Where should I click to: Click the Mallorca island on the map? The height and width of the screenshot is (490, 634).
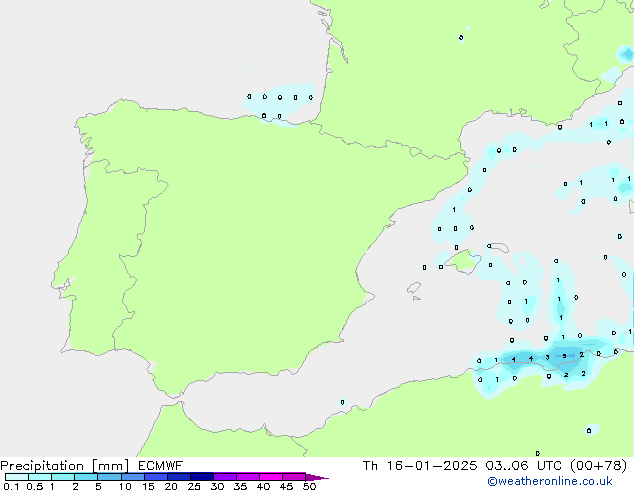click(x=461, y=262)
